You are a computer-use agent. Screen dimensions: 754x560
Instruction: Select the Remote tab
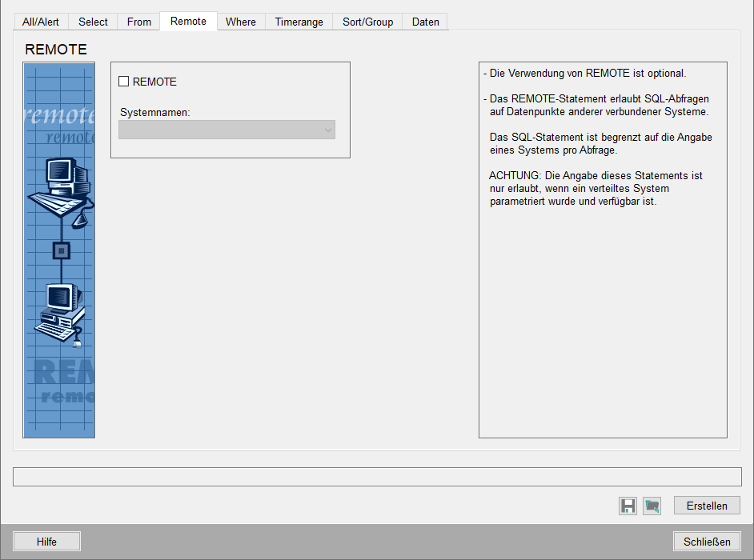(x=189, y=21)
